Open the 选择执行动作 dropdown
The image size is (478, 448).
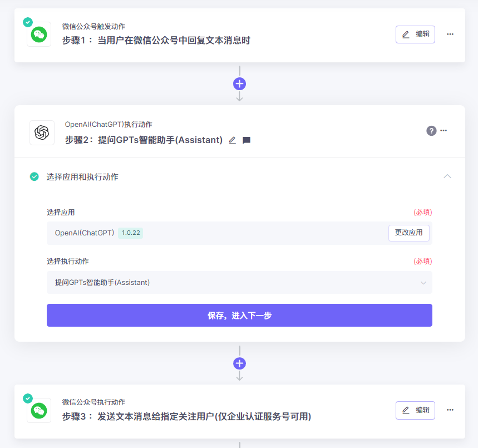(239, 282)
